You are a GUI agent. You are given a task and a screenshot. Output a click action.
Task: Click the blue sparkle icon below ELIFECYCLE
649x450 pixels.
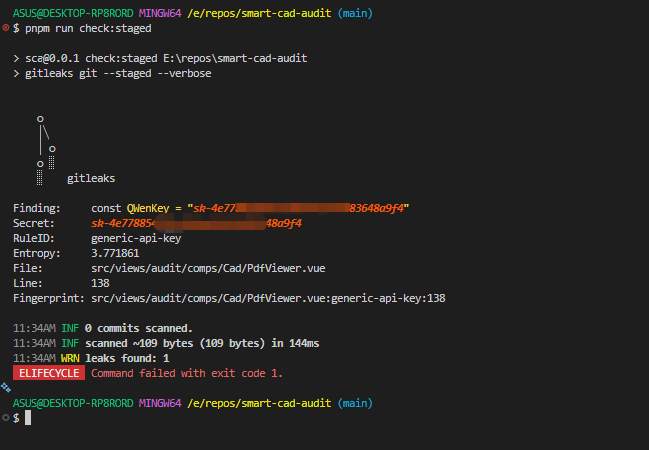[6, 387]
